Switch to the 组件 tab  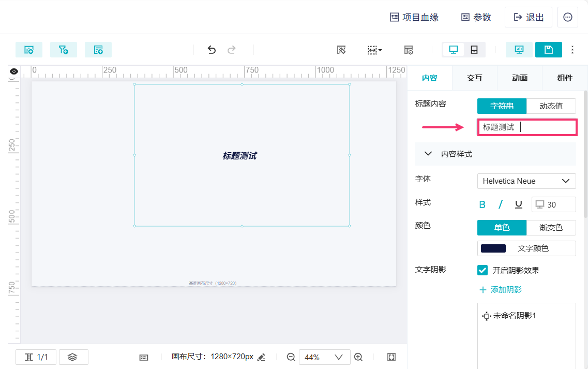pyautogui.click(x=565, y=78)
